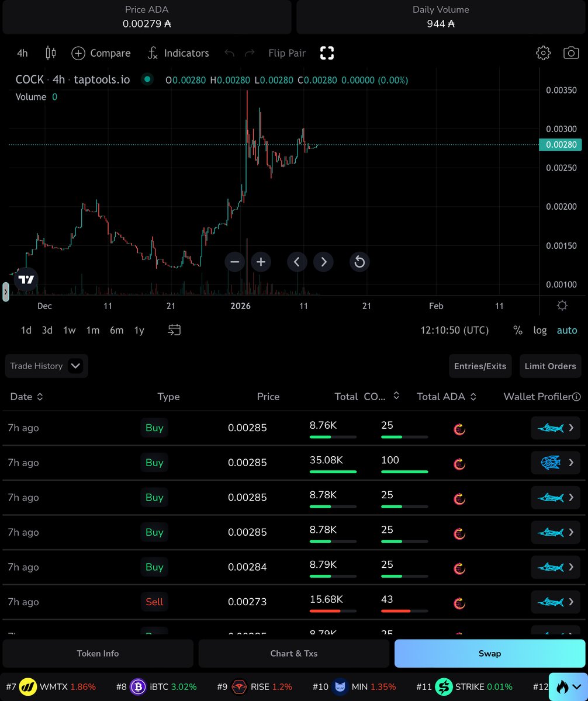Toggle auto scale on chart
Screen dimensions: 588x701
tap(567, 330)
